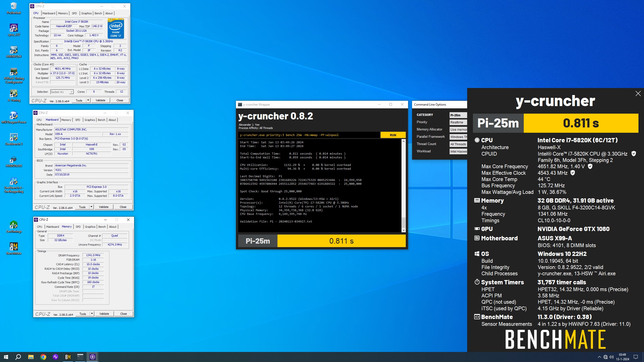Click scroll-down arrow in y-cruncher console
This screenshot has width=644, height=362.
pos(404,230)
